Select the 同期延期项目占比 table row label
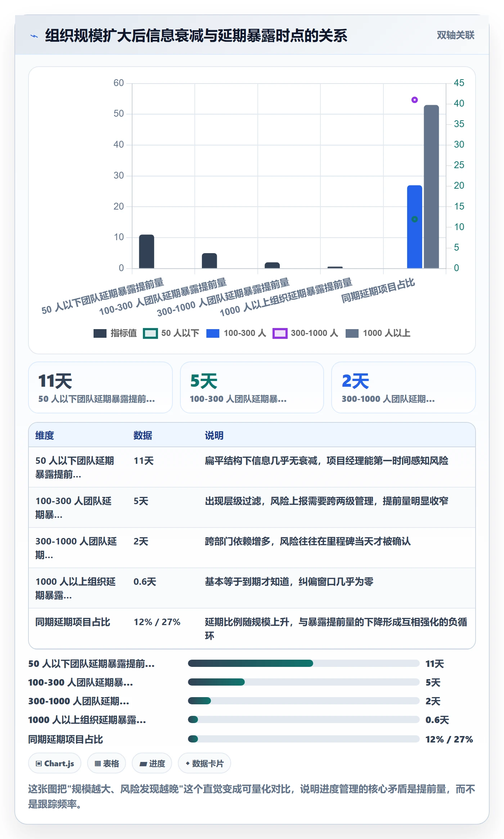504x839 pixels. 73,622
